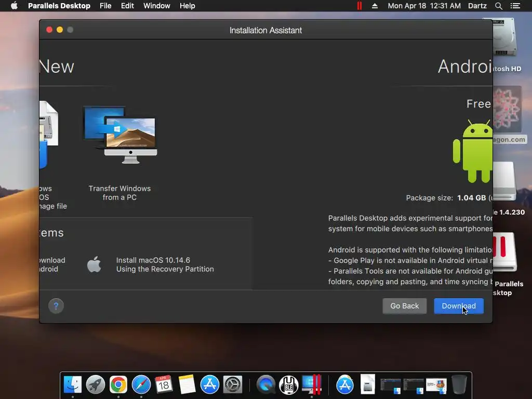Open Spotlight search magnifier icon

click(498, 6)
